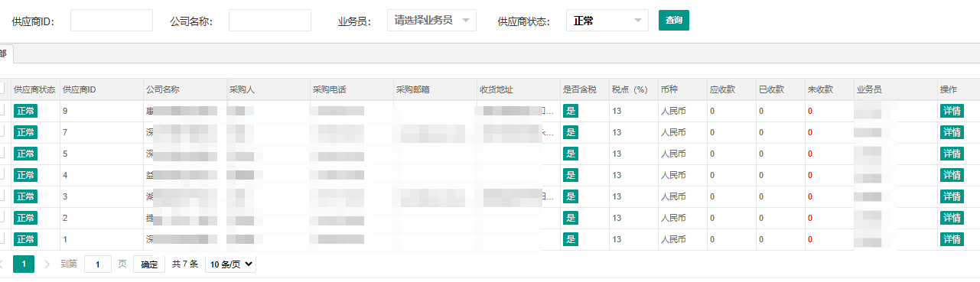Image resolution: width=980 pixels, height=282 pixels.
Task: Click red 未收款 value for supplier 1
Action: 810,239
